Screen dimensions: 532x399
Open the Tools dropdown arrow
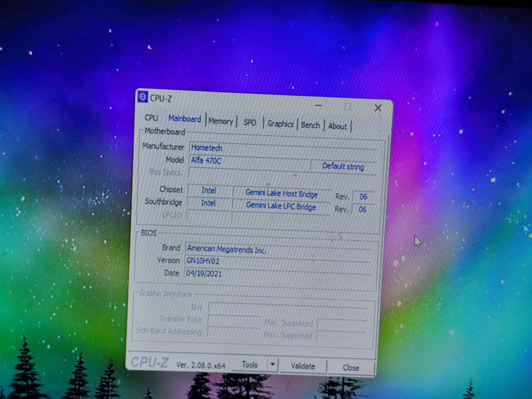pyautogui.click(x=272, y=365)
